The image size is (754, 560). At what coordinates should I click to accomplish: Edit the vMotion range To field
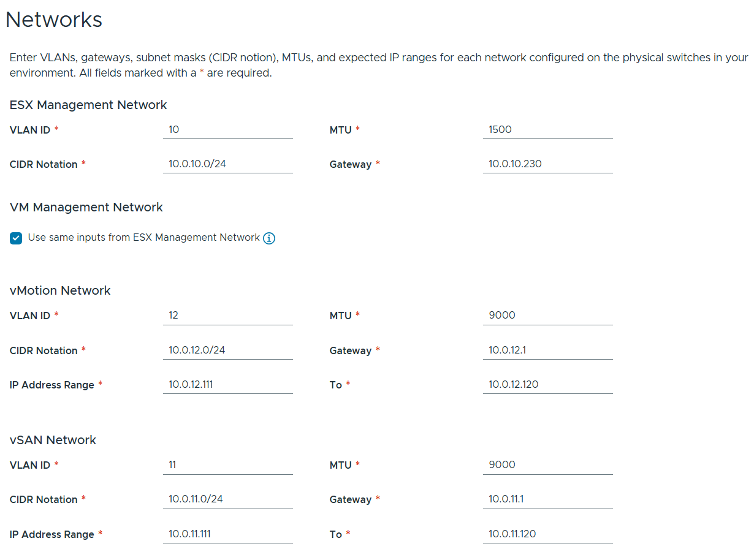(547, 385)
